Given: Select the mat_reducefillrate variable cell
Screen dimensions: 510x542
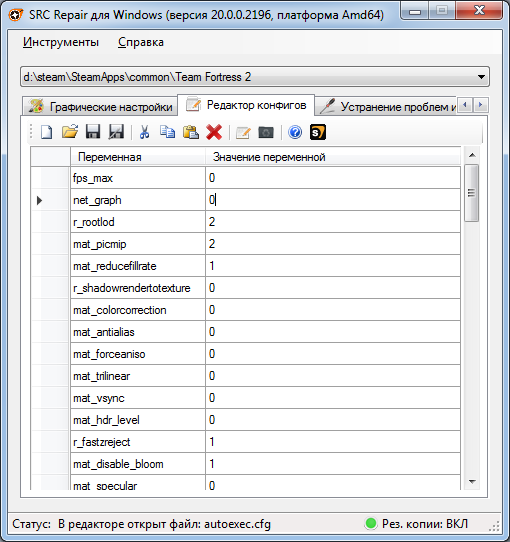Looking at the screenshot, I should pos(138,266).
